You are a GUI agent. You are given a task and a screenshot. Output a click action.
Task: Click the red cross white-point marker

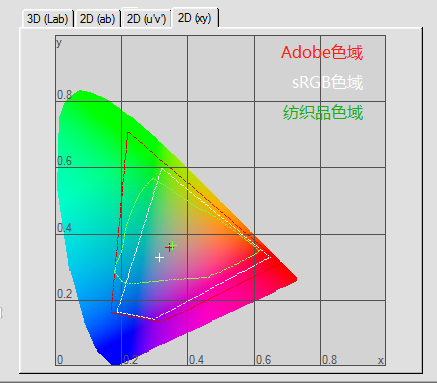pyautogui.click(x=169, y=247)
